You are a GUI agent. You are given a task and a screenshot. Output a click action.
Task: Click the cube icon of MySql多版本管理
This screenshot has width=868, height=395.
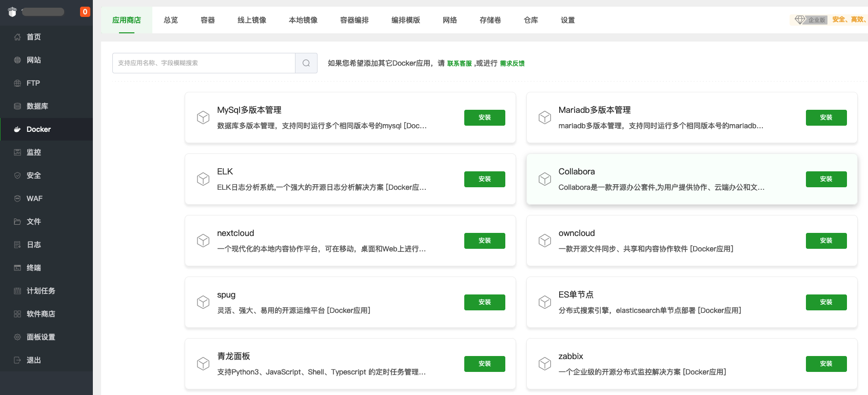203,117
